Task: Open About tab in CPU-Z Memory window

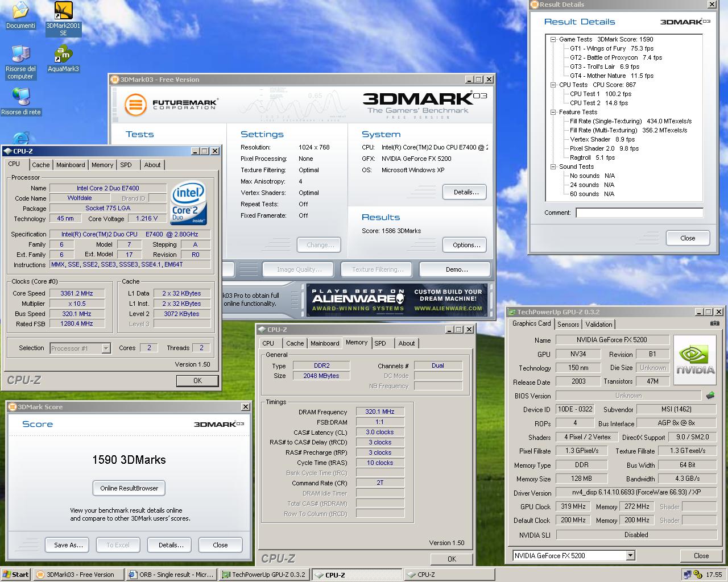Action: click(407, 343)
